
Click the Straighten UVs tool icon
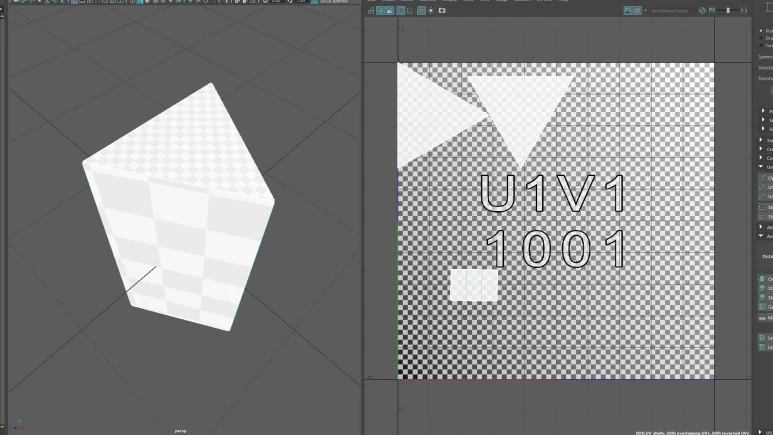click(x=762, y=208)
